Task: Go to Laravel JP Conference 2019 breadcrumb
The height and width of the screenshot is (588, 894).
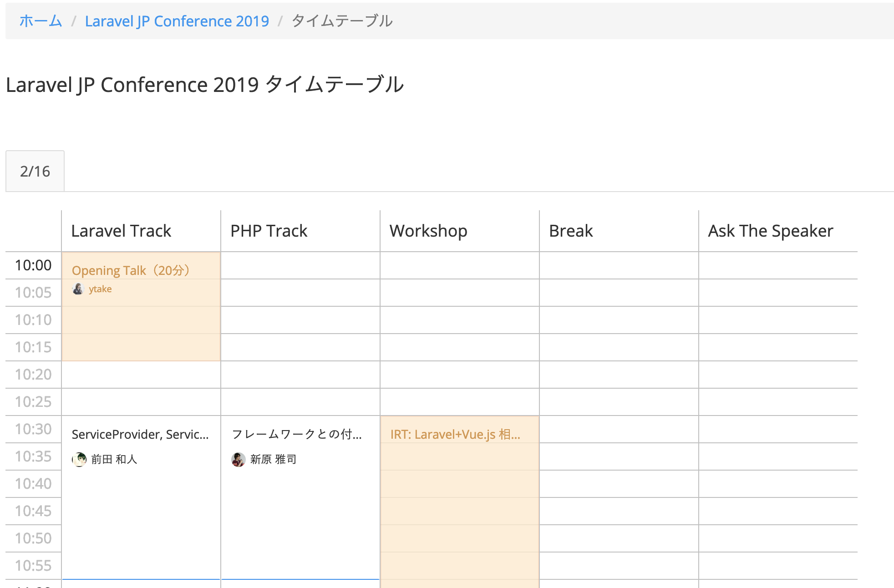Action: pyautogui.click(x=177, y=21)
